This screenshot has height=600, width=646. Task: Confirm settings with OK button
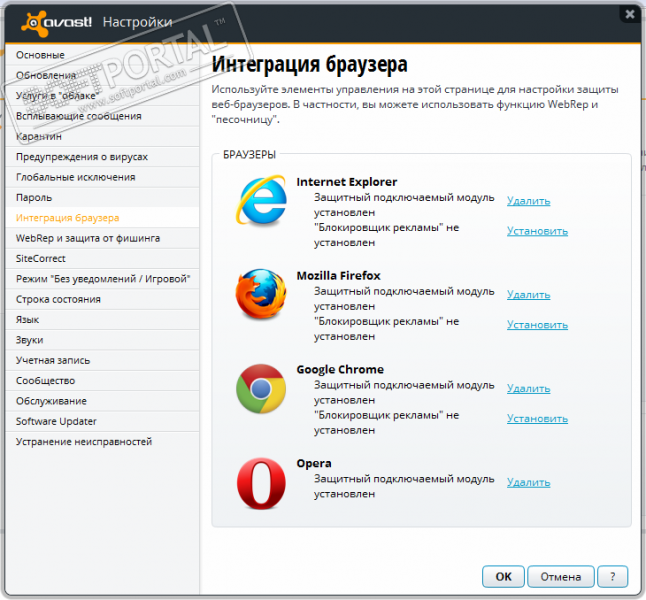(x=503, y=576)
